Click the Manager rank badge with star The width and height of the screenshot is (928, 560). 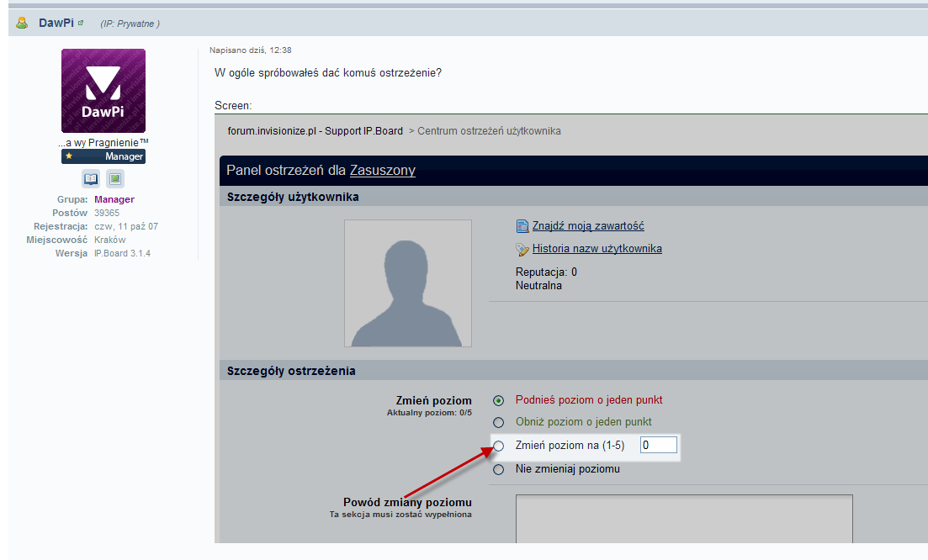click(x=103, y=156)
